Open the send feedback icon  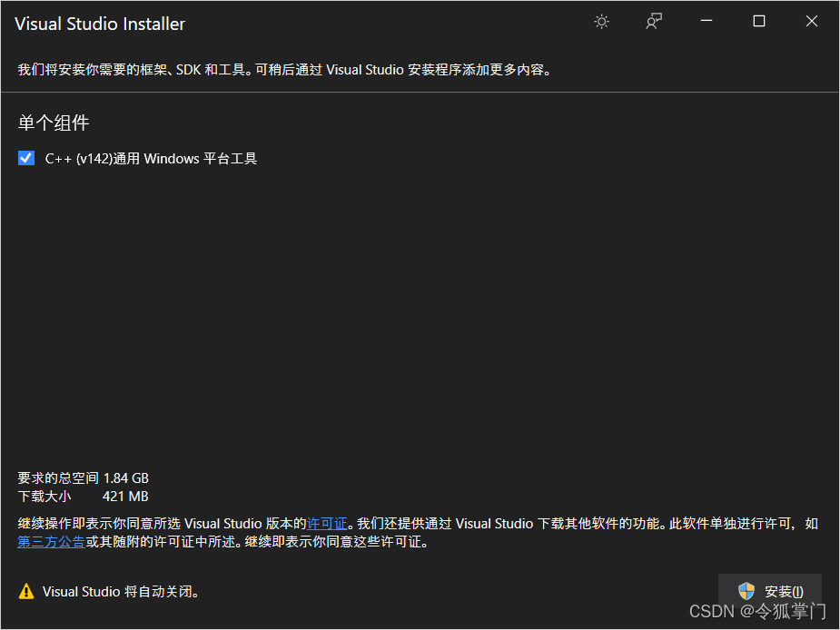tap(653, 21)
